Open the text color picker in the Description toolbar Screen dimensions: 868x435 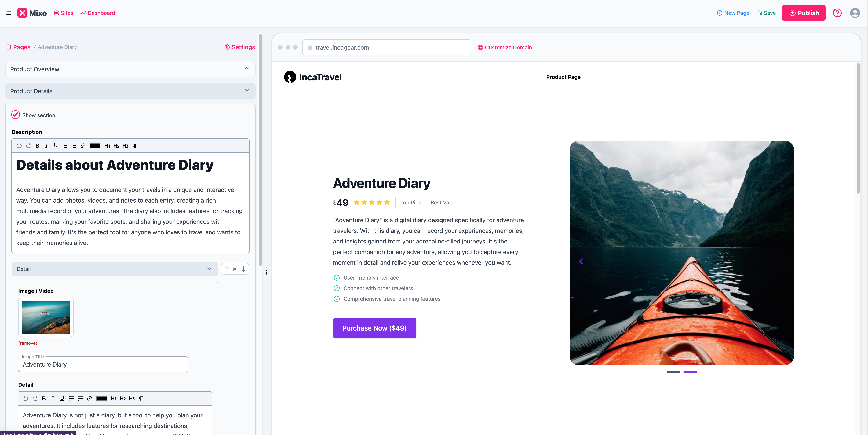pos(95,146)
